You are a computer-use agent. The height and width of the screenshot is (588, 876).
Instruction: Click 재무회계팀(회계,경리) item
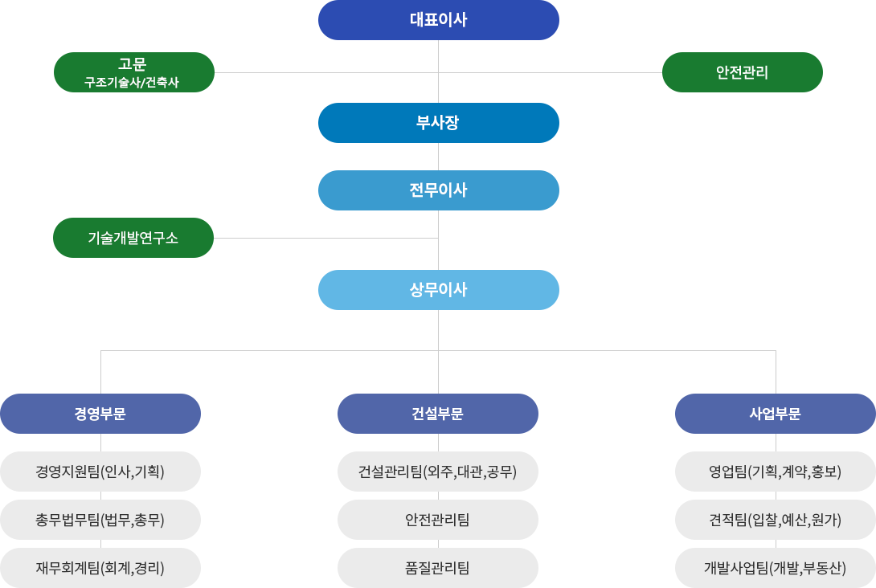tap(100, 568)
